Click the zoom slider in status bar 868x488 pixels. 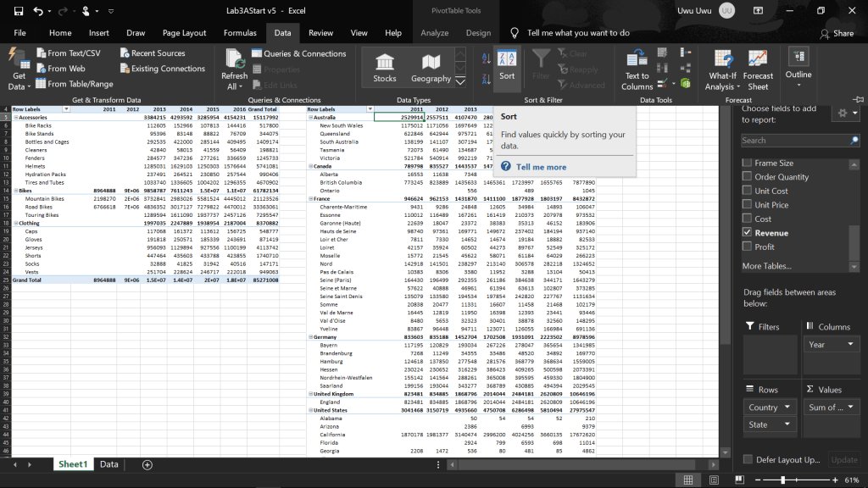782,480
